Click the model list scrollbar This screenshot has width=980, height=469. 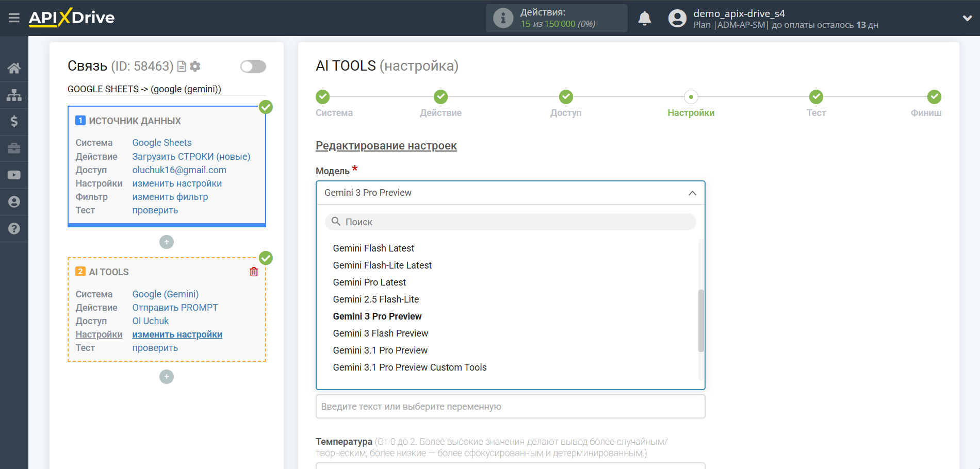pos(701,321)
